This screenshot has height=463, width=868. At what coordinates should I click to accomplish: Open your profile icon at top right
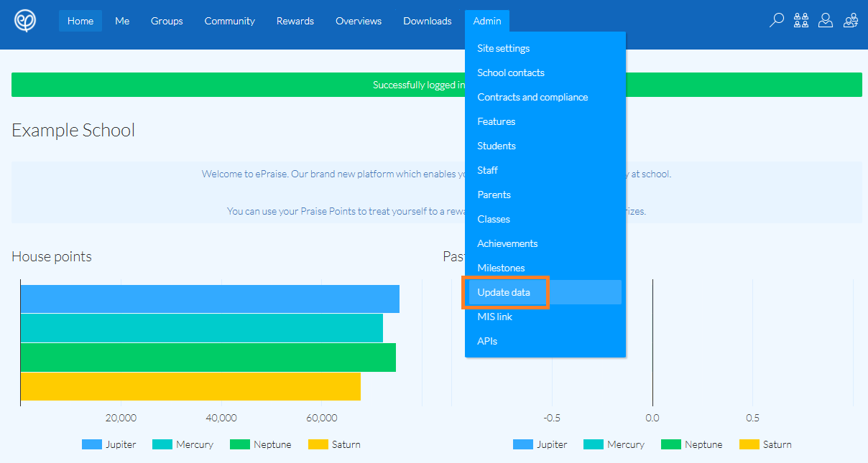pyautogui.click(x=826, y=20)
